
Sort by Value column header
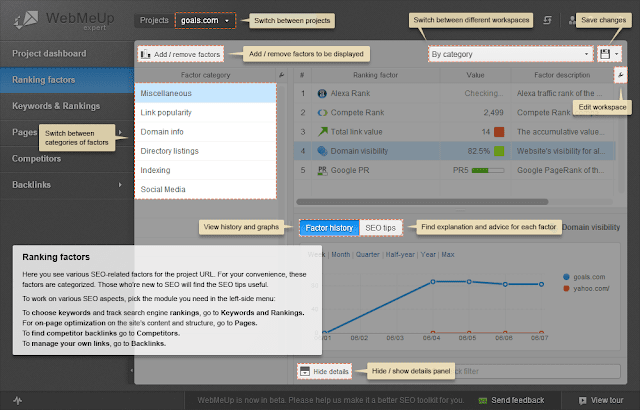point(475,75)
